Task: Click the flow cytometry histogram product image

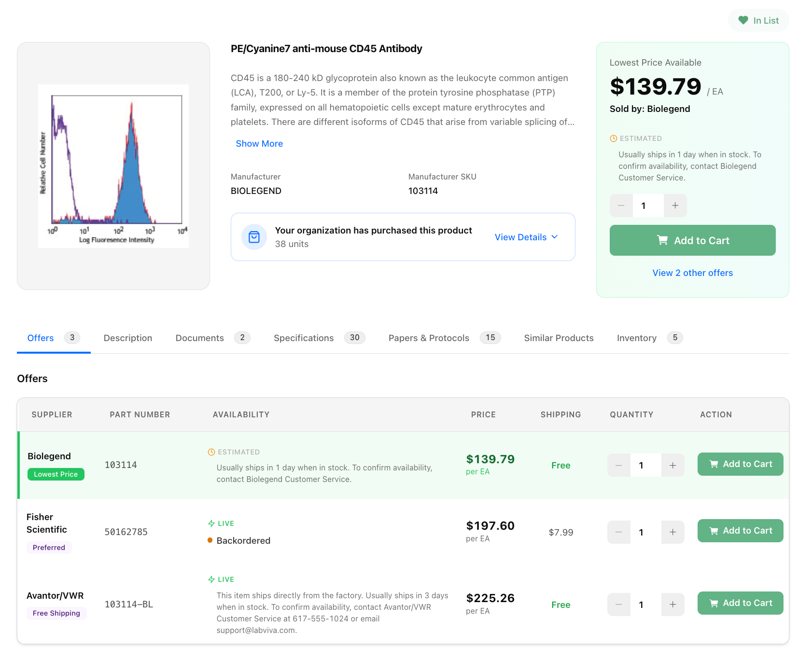Action: point(113,166)
